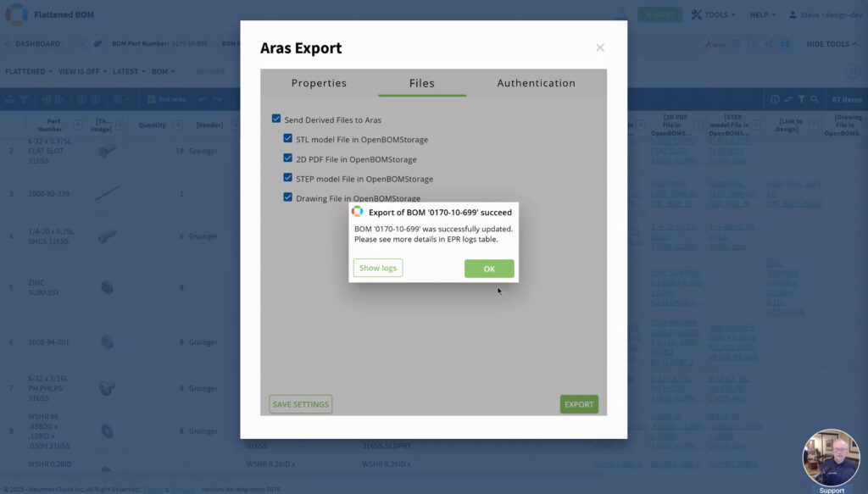The width and height of the screenshot is (868, 494).
Task: Click the share icon in the top toolbar
Action: 768,43
